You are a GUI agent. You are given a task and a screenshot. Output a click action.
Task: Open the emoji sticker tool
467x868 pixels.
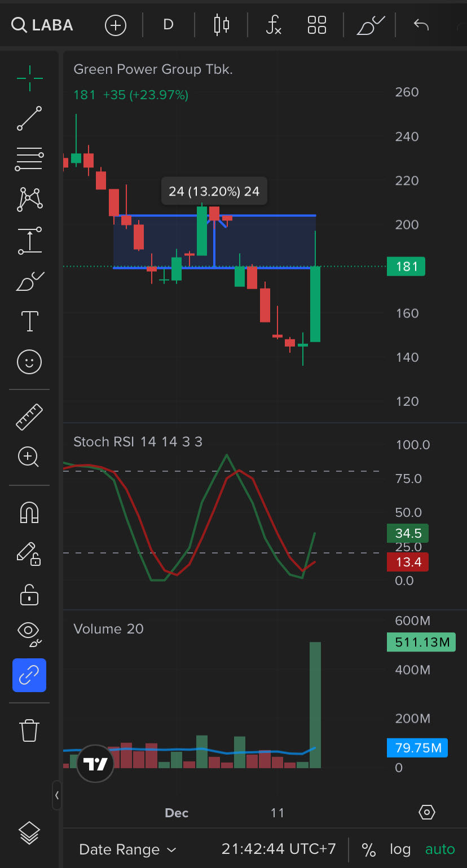[29, 362]
